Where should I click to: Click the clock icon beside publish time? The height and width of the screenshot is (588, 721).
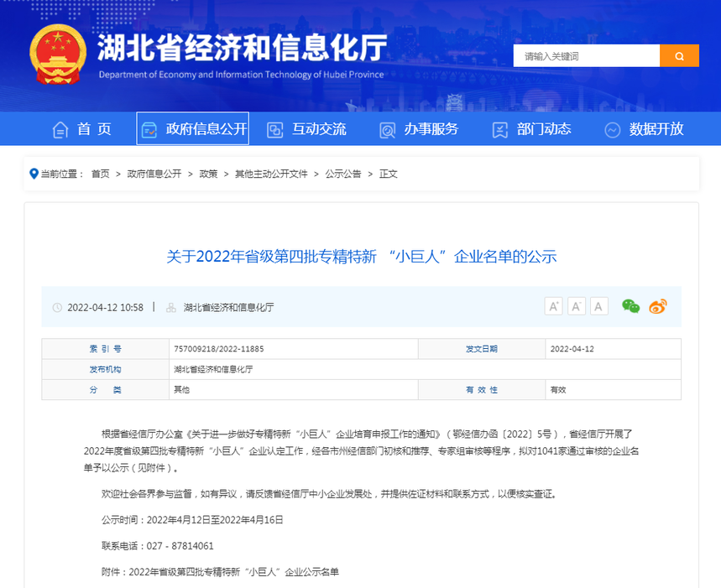click(57, 307)
